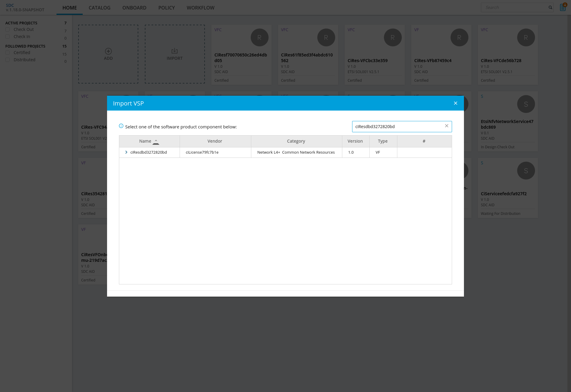Sort by Name column arrow
The width and height of the screenshot is (571, 392).
coord(156,142)
